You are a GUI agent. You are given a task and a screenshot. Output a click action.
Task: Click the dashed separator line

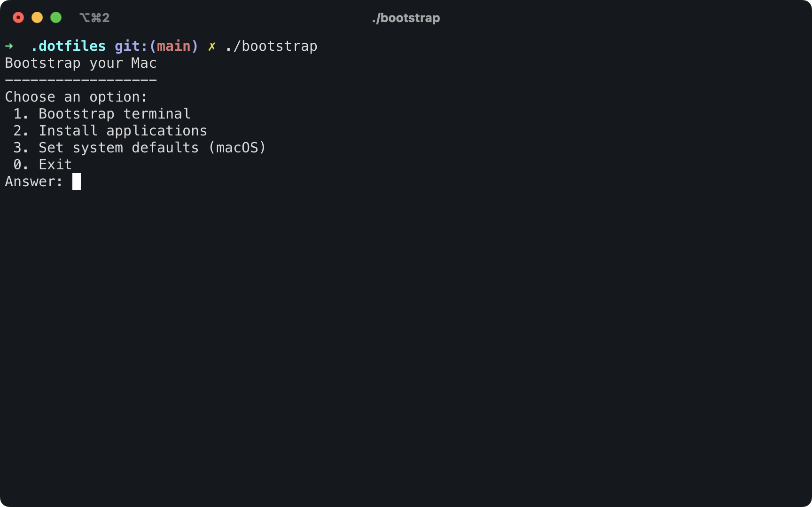point(81,80)
